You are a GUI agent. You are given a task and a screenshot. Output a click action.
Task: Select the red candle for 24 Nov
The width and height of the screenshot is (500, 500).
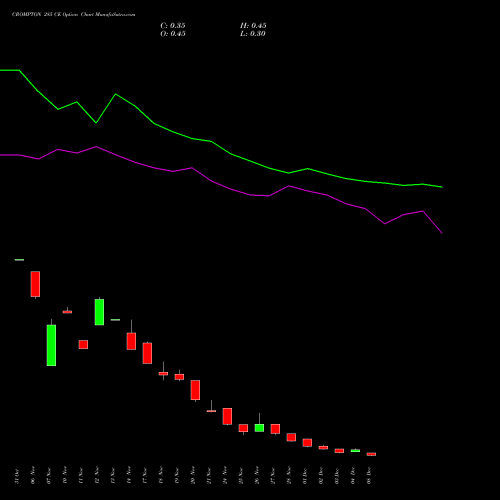coord(227,416)
